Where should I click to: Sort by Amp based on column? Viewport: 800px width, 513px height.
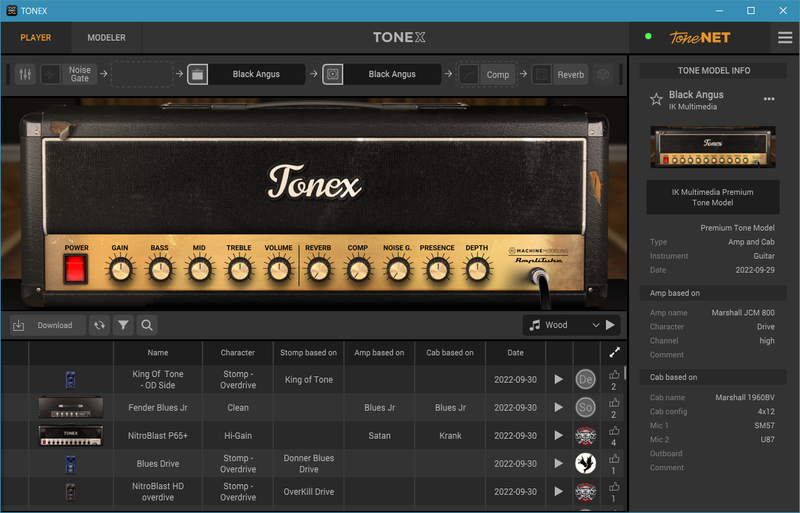379,353
